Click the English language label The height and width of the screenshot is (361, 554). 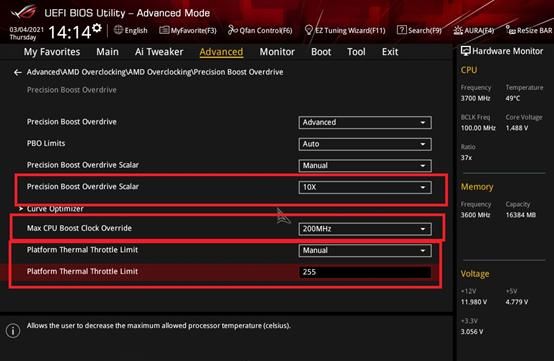(136, 31)
